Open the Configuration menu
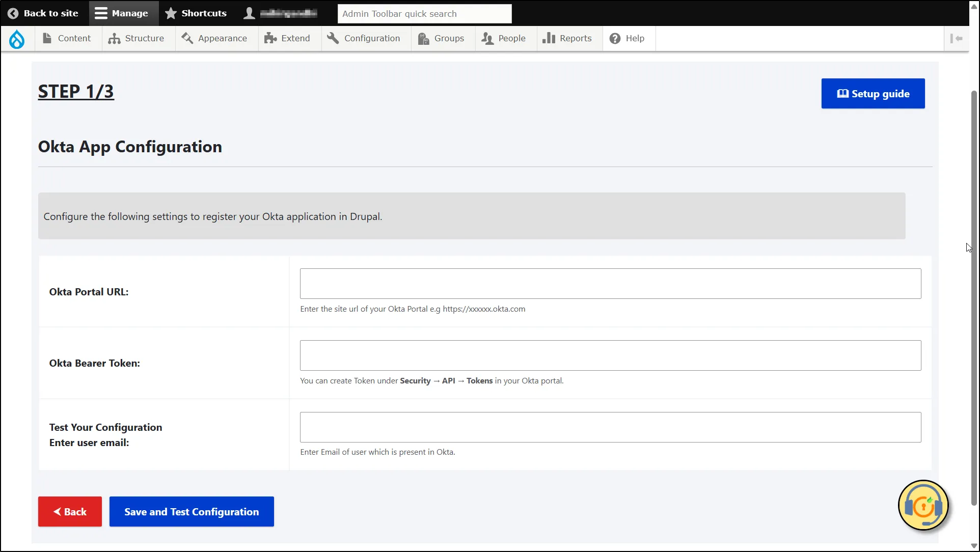980x552 pixels. [x=366, y=38]
